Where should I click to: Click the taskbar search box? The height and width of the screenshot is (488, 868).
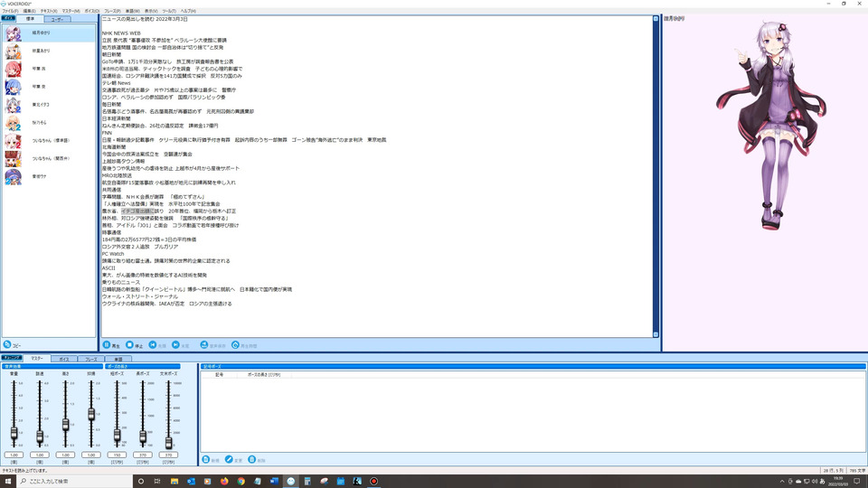click(75, 481)
